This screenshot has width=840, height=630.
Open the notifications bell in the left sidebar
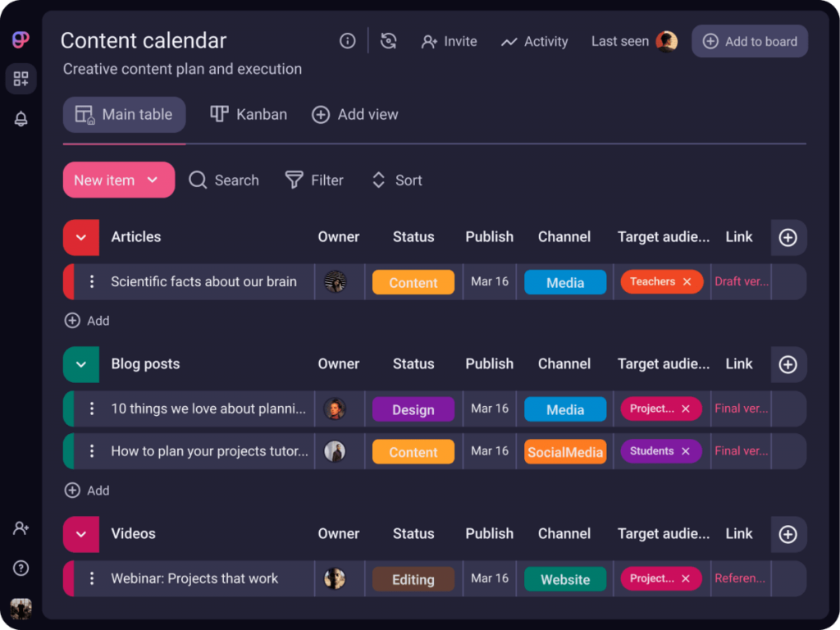pos(21,118)
